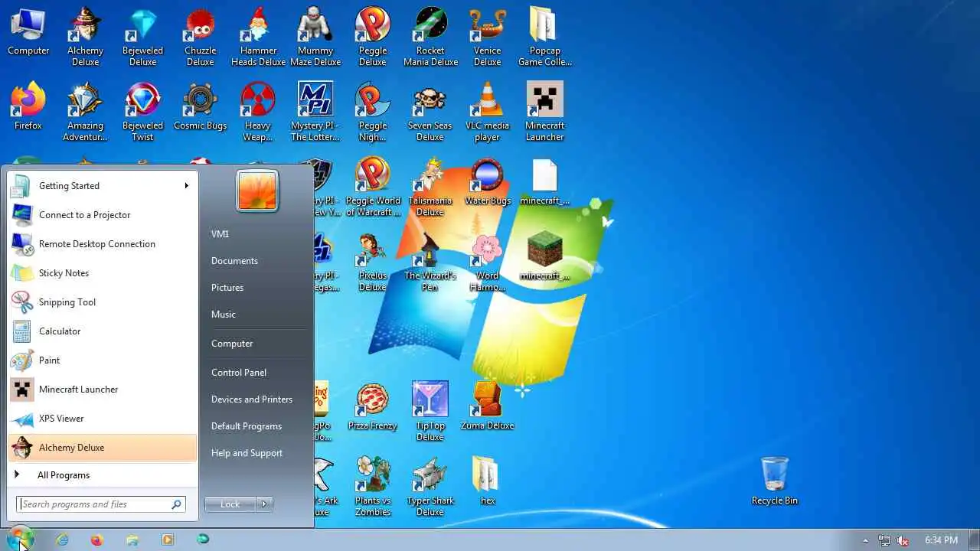The width and height of the screenshot is (980, 551).
Task: Click Word Harmony desktop icon
Action: pyautogui.click(x=487, y=262)
